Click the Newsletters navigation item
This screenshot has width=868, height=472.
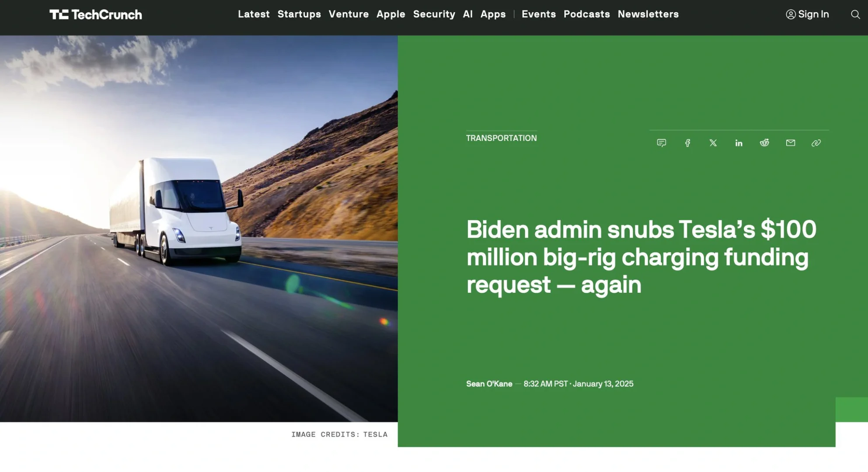(x=648, y=14)
